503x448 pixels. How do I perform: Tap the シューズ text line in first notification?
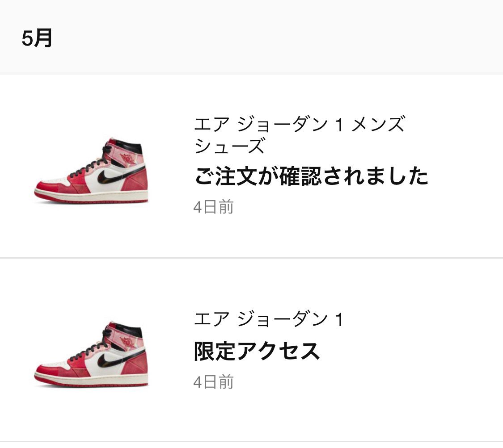pyautogui.click(x=230, y=146)
